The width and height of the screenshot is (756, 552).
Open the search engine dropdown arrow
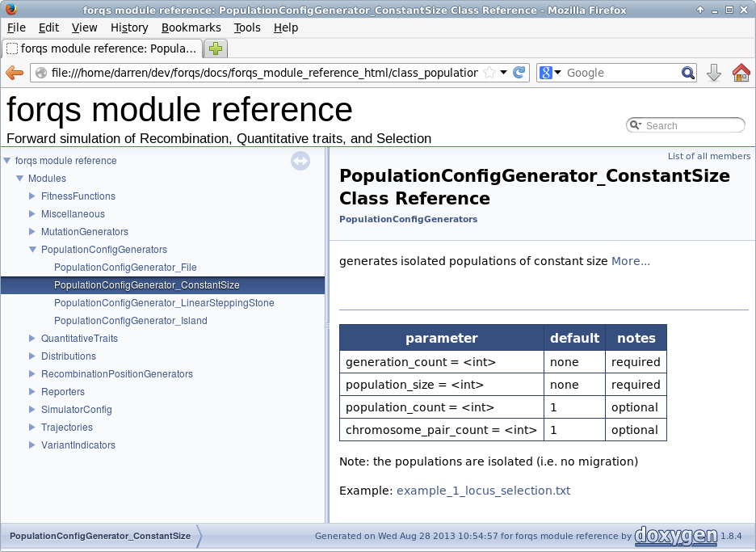[x=558, y=73]
